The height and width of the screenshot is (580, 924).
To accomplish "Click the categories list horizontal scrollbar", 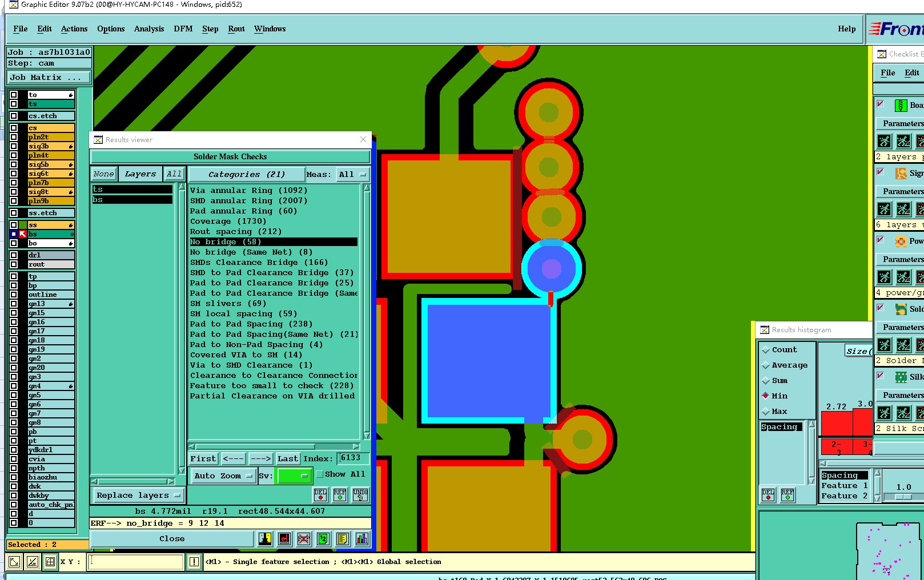I will click(x=274, y=446).
